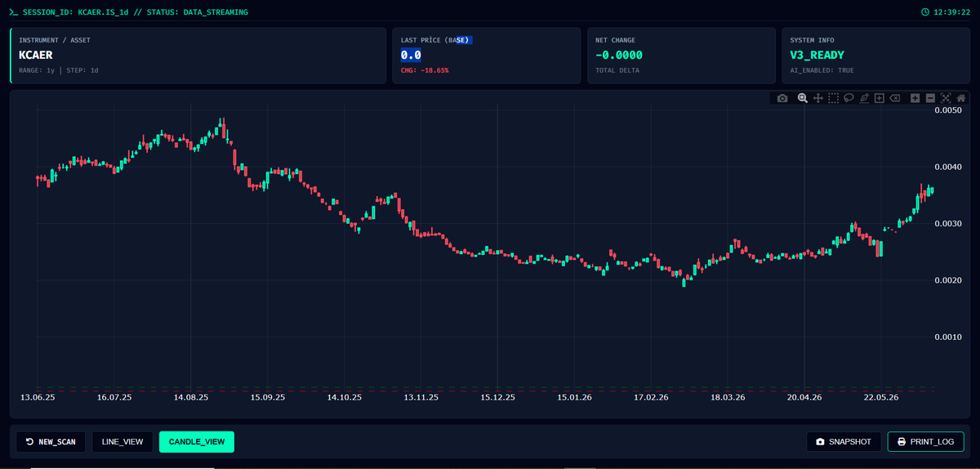Click x-axis date label 14.08.25
This screenshot has width=980, height=469.
tap(190, 398)
